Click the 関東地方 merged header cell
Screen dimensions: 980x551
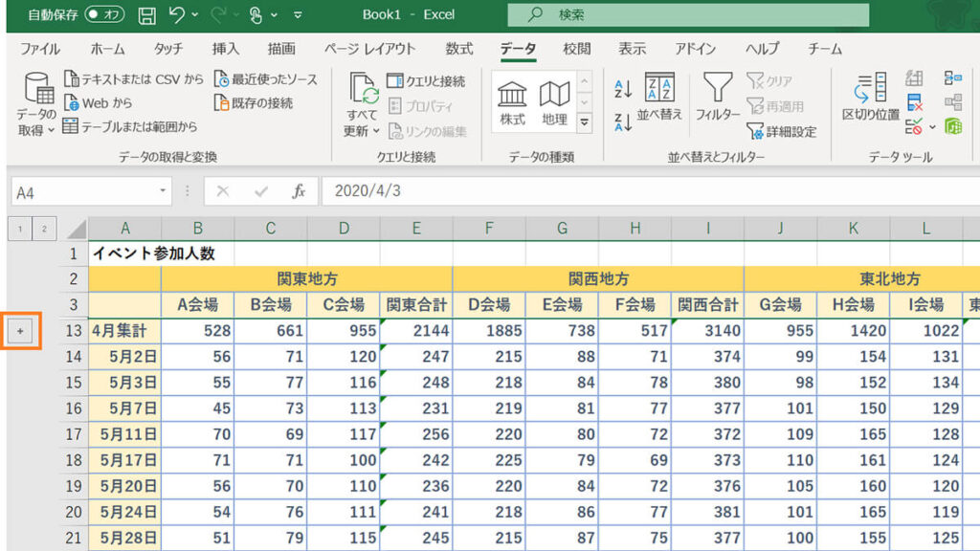click(307, 278)
